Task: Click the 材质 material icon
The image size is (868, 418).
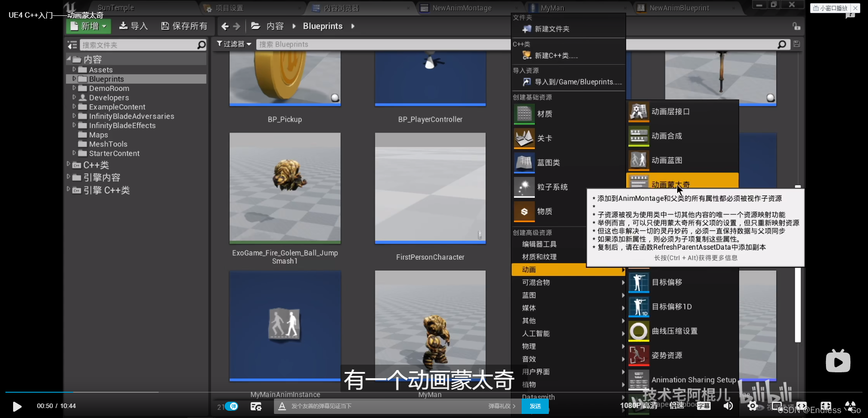Action: 524,114
